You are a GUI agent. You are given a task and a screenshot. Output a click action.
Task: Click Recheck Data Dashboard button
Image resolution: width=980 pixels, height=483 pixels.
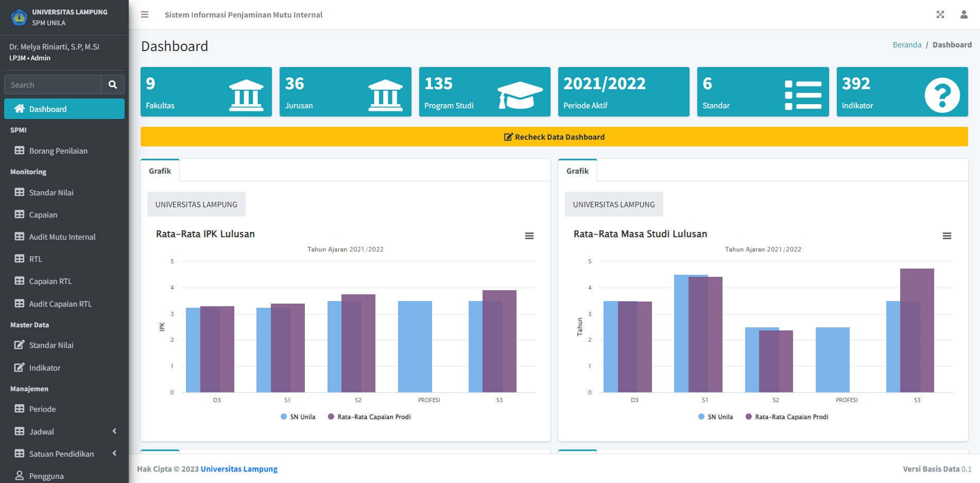tap(554, 137)
